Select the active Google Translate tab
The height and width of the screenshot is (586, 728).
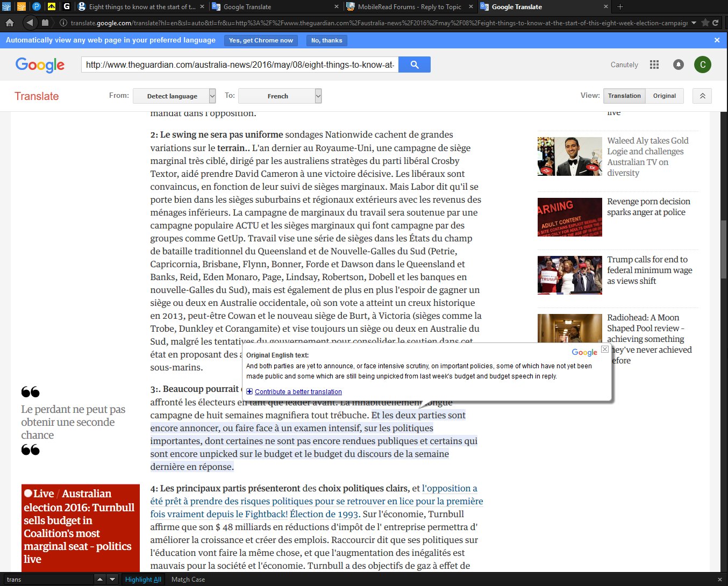[x=544, y=6]
